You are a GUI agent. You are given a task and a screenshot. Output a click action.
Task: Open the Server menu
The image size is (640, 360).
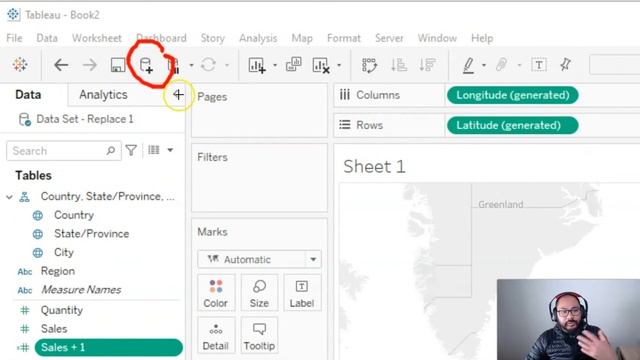point(389,38)
